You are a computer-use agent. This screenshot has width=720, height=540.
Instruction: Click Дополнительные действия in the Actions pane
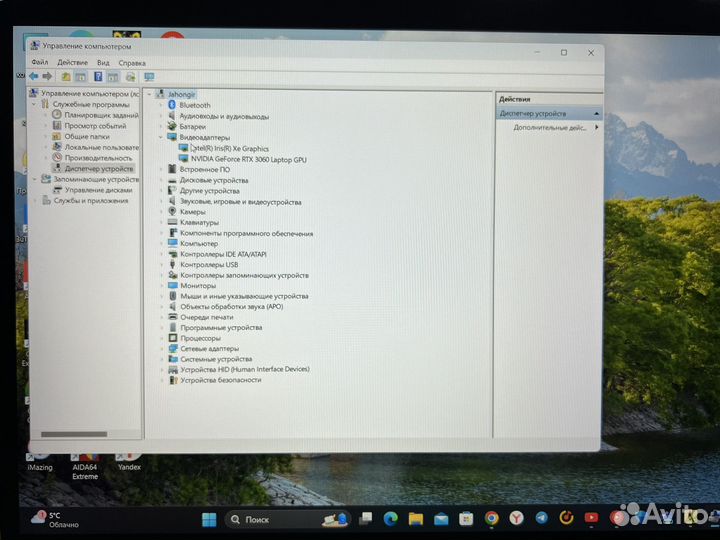click(x=549, y=128)
